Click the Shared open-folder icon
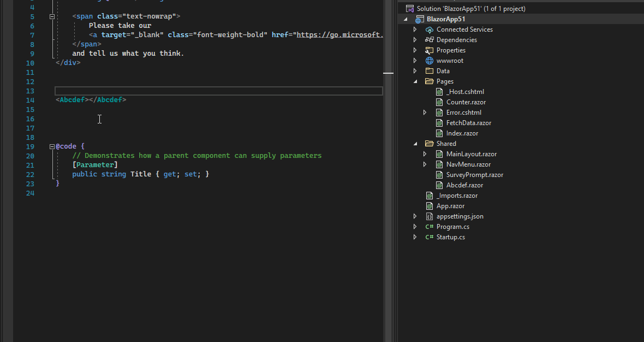The height and width of the screenshot is (342, 644). click(429, 144)
